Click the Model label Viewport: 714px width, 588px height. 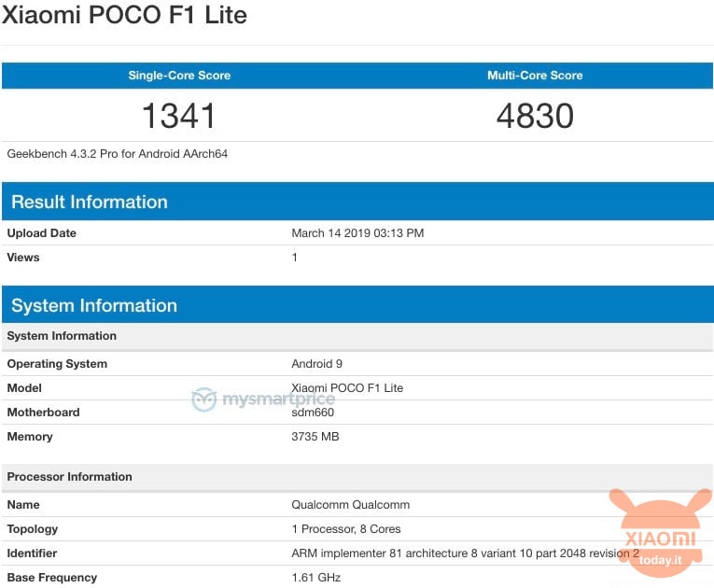pyautogui.click(x=24, y=388)
